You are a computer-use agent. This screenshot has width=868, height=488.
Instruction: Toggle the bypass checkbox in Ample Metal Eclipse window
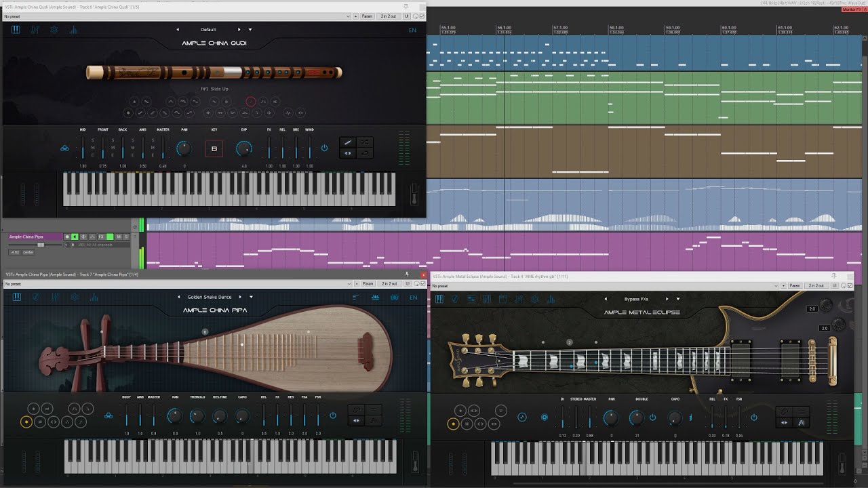(850, 286)
